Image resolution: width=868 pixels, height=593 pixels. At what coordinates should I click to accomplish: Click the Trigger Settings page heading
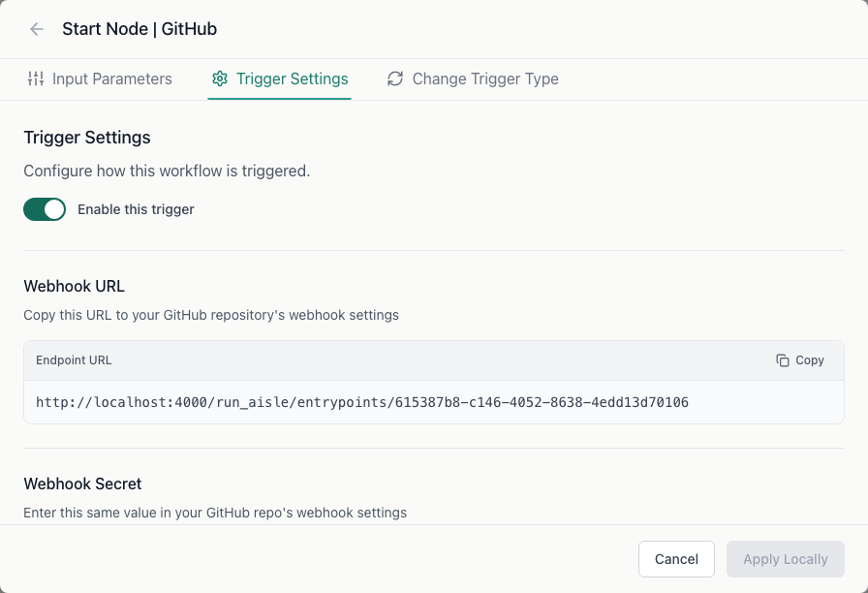pos(87,137)
